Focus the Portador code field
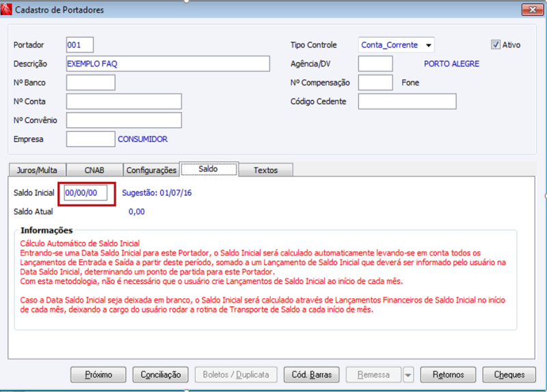 click(x=80, y=44)
